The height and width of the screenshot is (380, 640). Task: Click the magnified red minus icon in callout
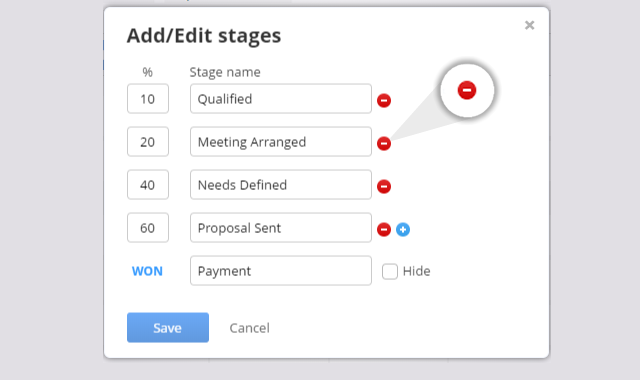tap(467, 90)
